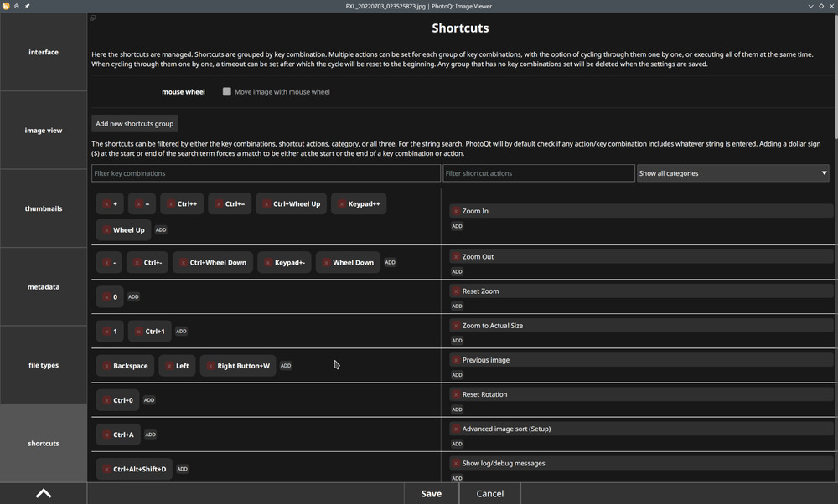Add a key combination after Ctrl+0
The image size is (838, 504).
tap(149, 400)
